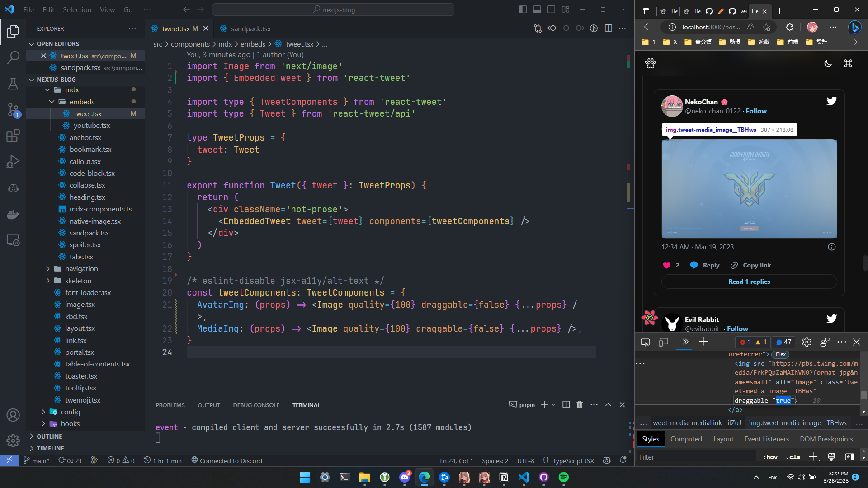Select the Search icon in VS Code sidebar
The image size is (868, 488).
[13, 58]
